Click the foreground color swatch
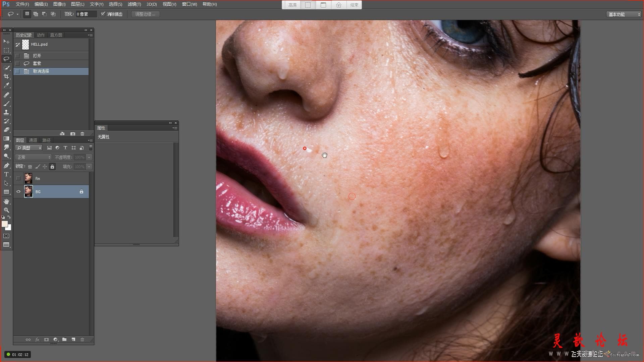The width and height of the screenshot is (644, 362). click(x=4, y=224)
